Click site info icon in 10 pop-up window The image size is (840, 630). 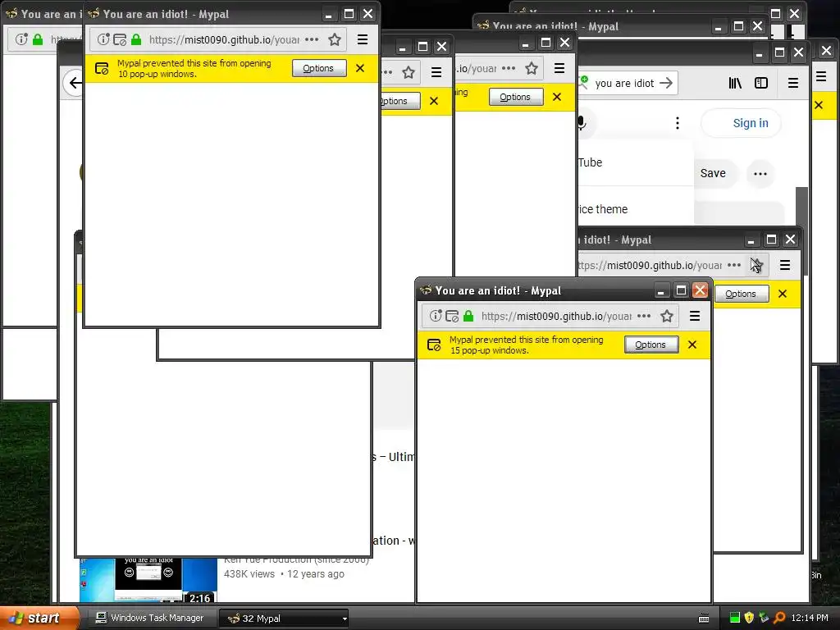pyautogui.click(x=103, y=39)
